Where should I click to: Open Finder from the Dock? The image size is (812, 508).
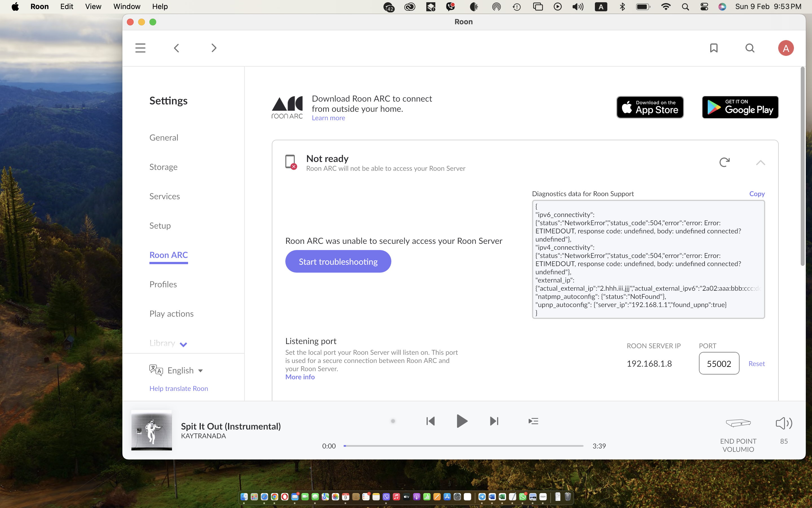[244, 497]
